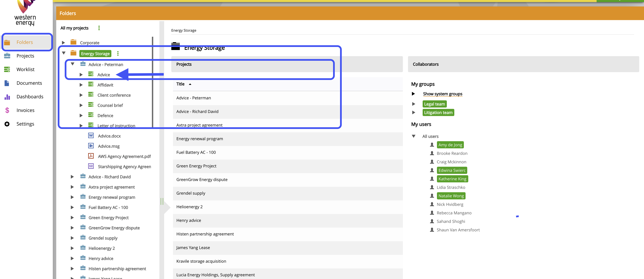
Task: Collapse the Energy Storage folder
Action: [x=64, y=53]
